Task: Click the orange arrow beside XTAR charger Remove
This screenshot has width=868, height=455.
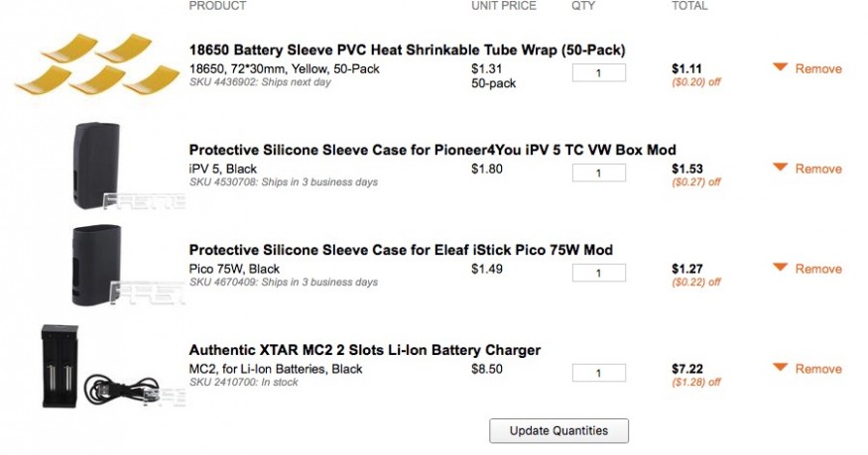Action: click(780, 368)
